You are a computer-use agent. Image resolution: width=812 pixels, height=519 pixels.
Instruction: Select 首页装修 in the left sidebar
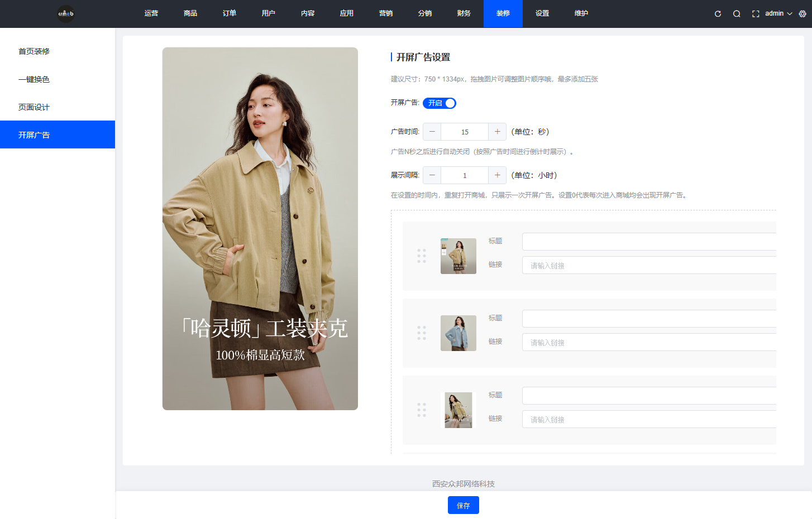click(35, 51)
